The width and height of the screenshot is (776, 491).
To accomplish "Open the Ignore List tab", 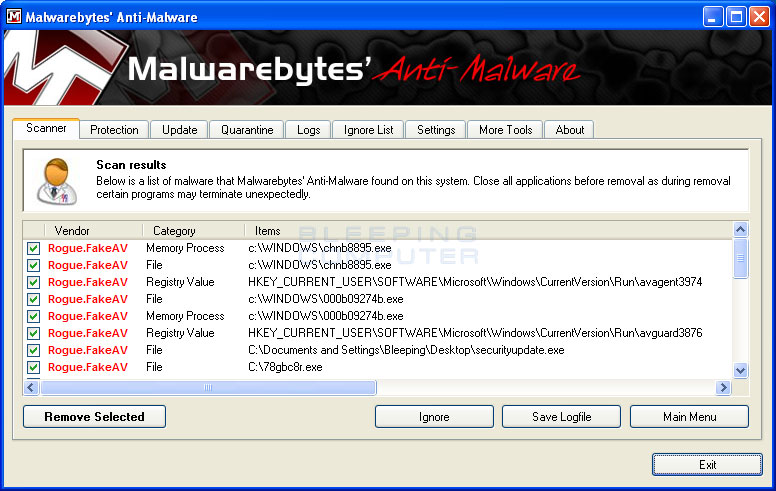I will (x=368, y=130).
